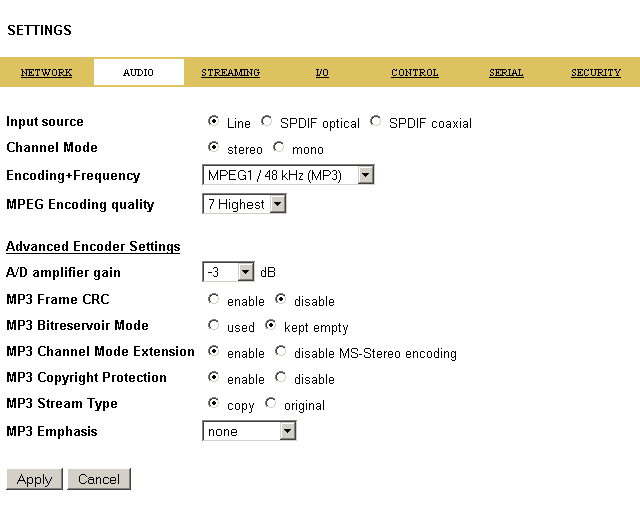This screenshot has width=640, height=512.
Task: Set MP3 Stream Type to original
Action: coord(271,404)
